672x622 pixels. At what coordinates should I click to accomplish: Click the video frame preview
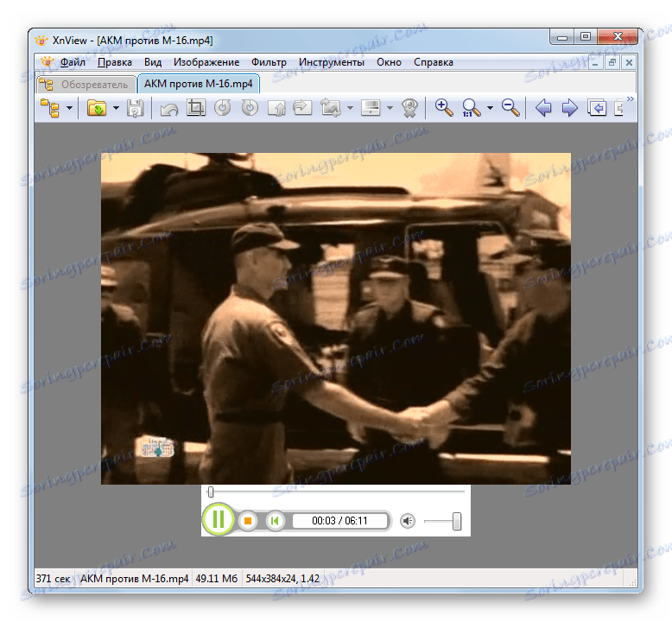pos(336,319)
